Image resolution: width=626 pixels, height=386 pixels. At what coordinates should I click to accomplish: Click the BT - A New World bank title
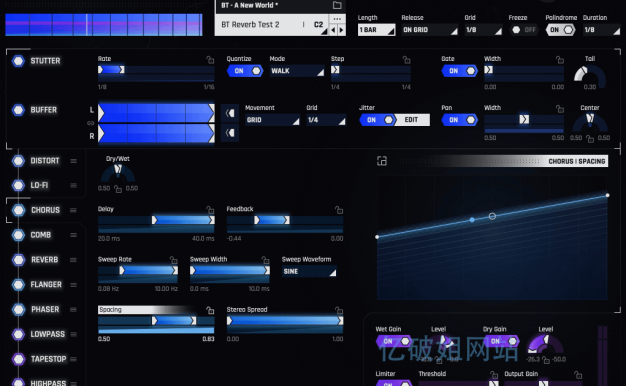tap(250, 5)
